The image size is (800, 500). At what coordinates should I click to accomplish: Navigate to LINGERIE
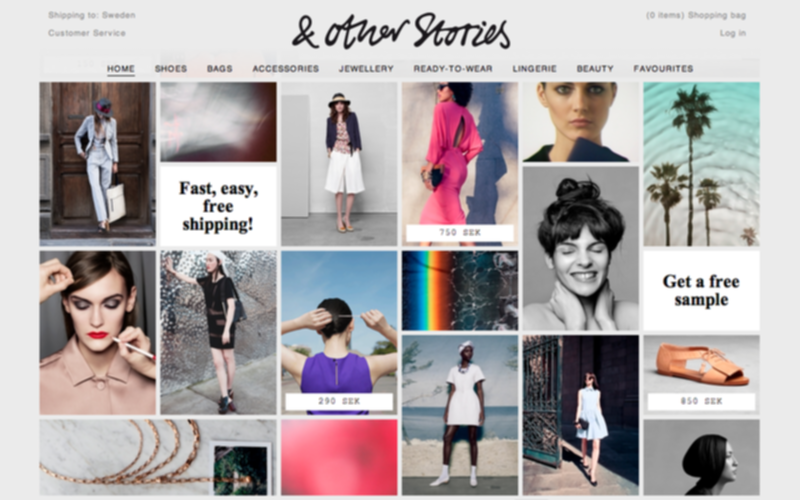click(535, 68)
